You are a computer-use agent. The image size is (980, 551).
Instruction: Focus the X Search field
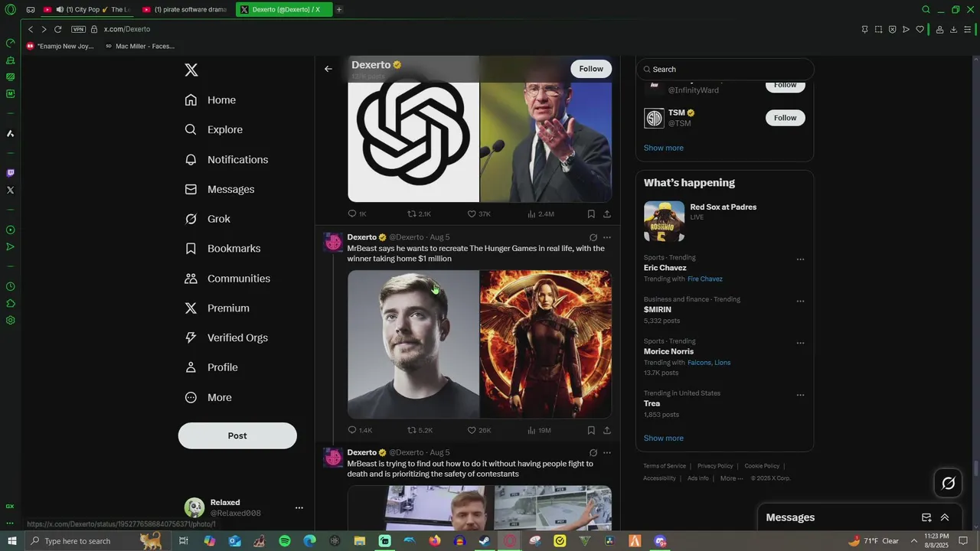(x=725, y=69)
